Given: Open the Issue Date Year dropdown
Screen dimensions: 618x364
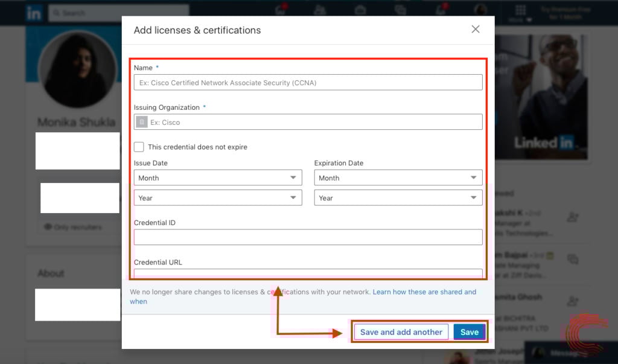Looking at the screenshot, I should point(218,197).
